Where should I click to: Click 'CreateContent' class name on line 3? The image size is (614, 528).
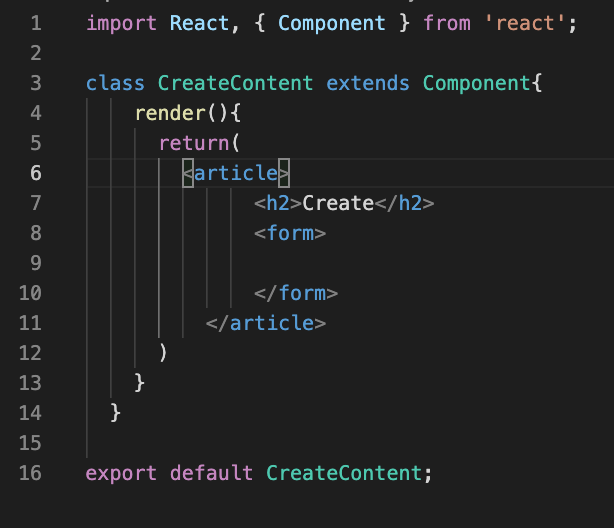(235, 83)
